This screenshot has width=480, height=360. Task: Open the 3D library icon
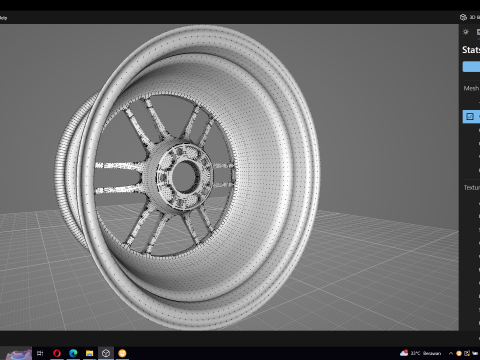pos(463,17)
